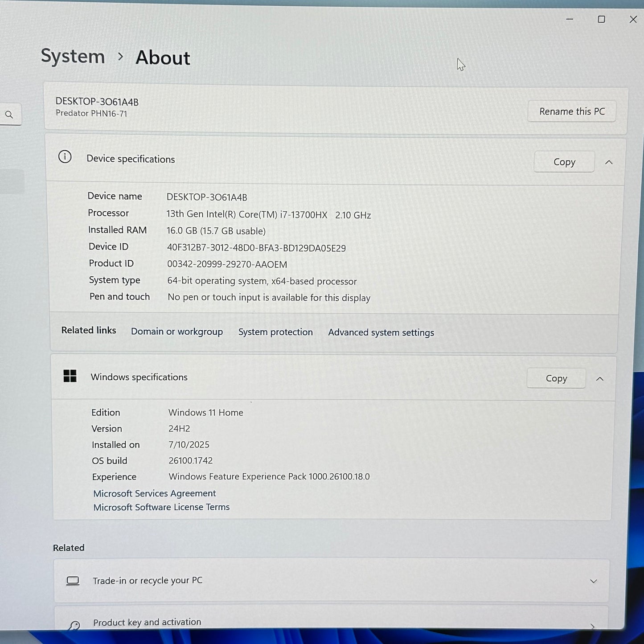Click the Device specifications header label

(131, 159)
